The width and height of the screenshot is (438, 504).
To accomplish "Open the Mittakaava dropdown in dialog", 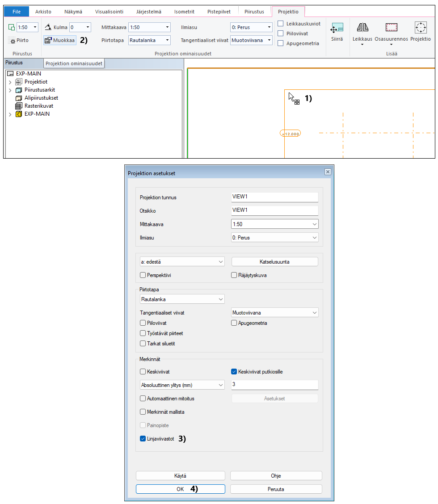I will 275,224.
